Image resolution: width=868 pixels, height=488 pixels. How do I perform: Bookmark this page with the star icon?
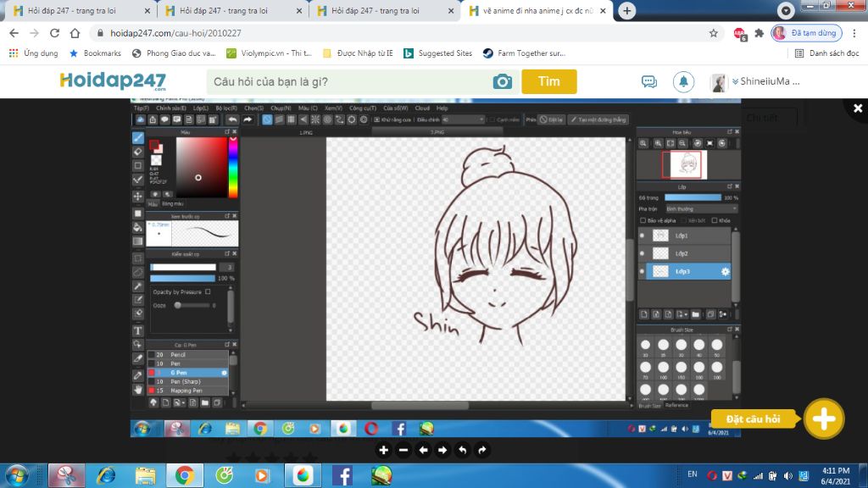[x=714, y=33]
